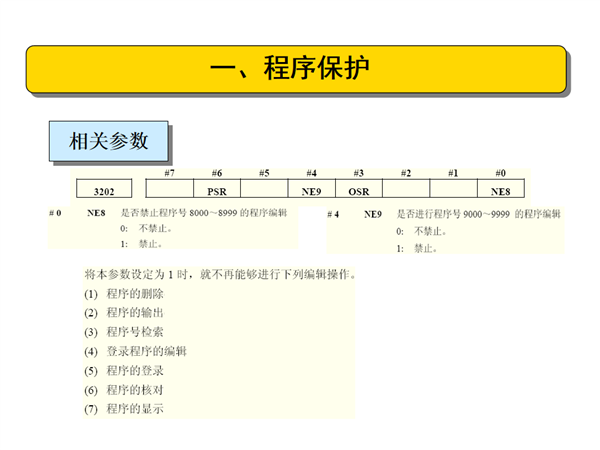Click the empty cell under #1
600x450 pixels.
tap(453, 189)
